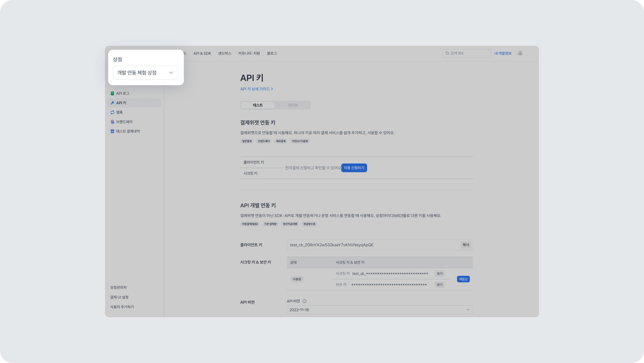Switch to the 라이브 tab
Image resolution: width=644 pixels, height=363 pixels.
[x=293, y=105]
